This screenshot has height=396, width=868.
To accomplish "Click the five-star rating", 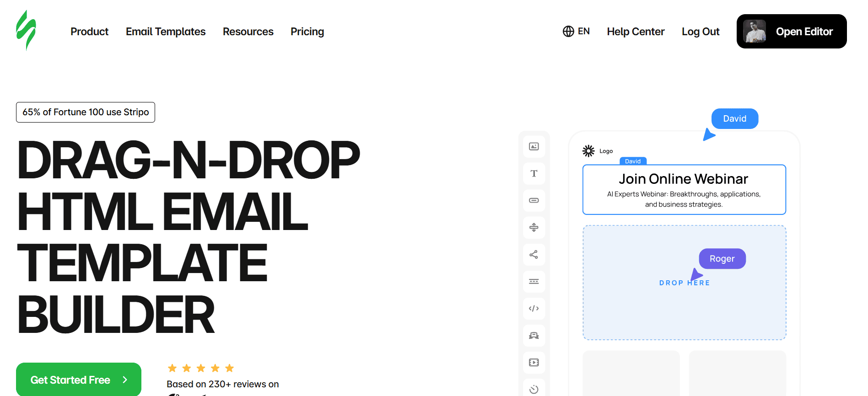I will tap(201, 368).
